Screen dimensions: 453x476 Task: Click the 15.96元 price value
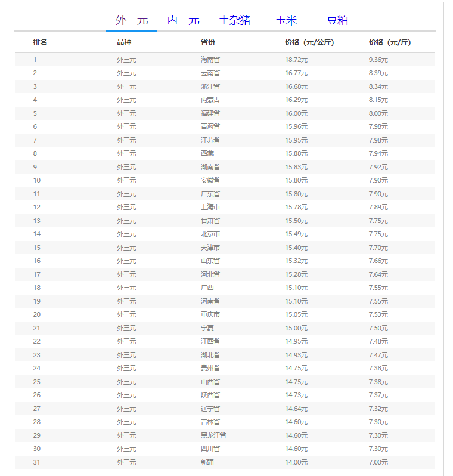pos(296,126)
